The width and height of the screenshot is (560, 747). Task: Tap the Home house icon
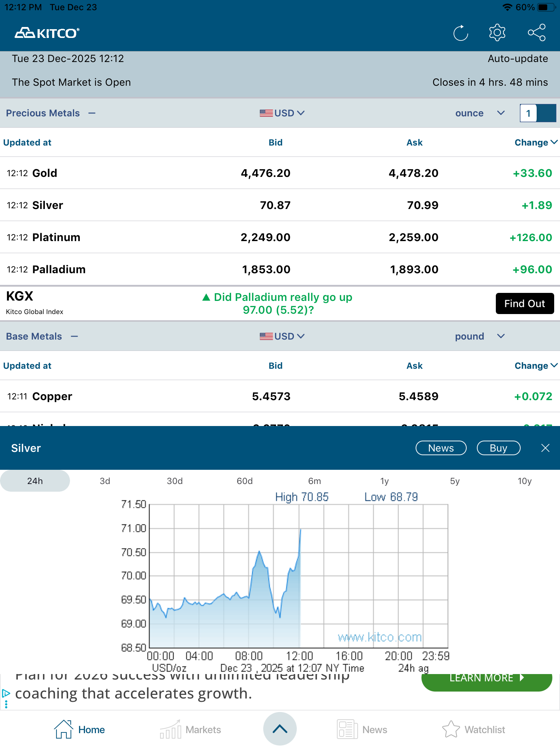(63, 729)
